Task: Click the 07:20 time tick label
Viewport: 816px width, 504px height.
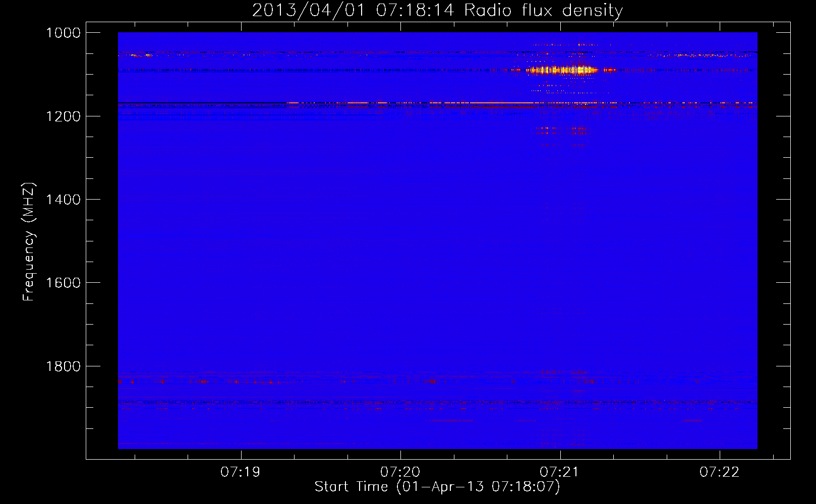Action: click(x=400, y=472)
